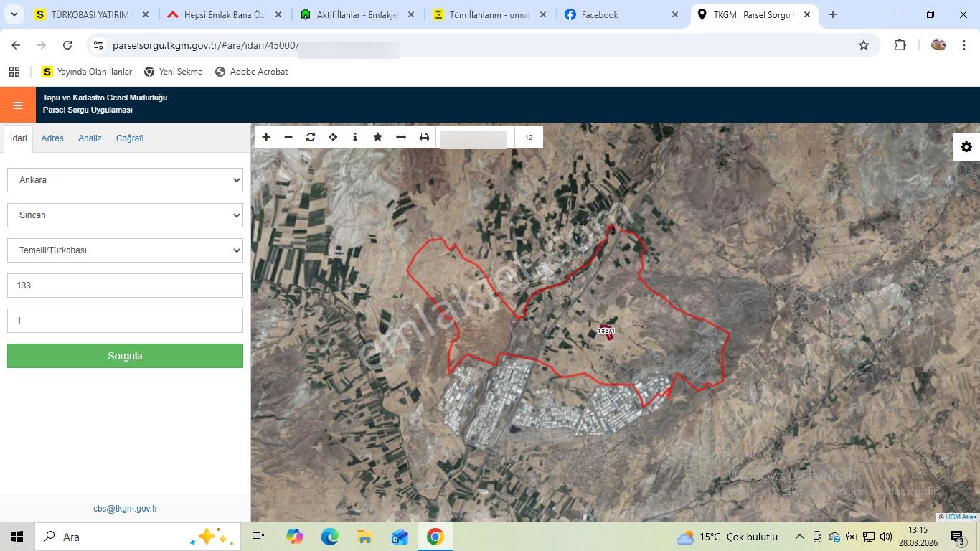Open the cbs@tkgm.gov.tr email link
The height and width of the screenshot is (551, 980).
(125, 509)
